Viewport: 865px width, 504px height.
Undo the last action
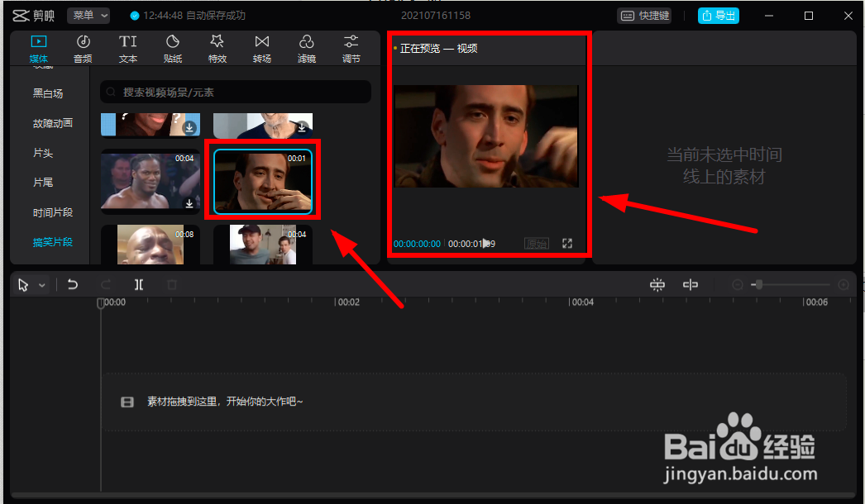pos(72,284)
